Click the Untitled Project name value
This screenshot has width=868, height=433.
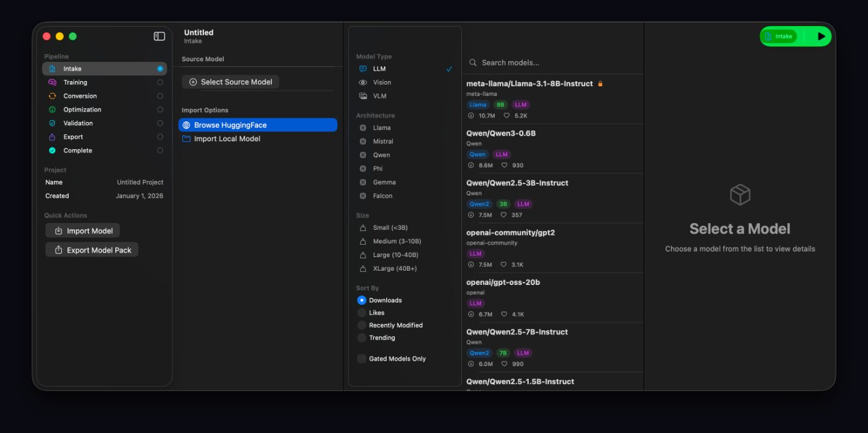(x=140, y=182)
